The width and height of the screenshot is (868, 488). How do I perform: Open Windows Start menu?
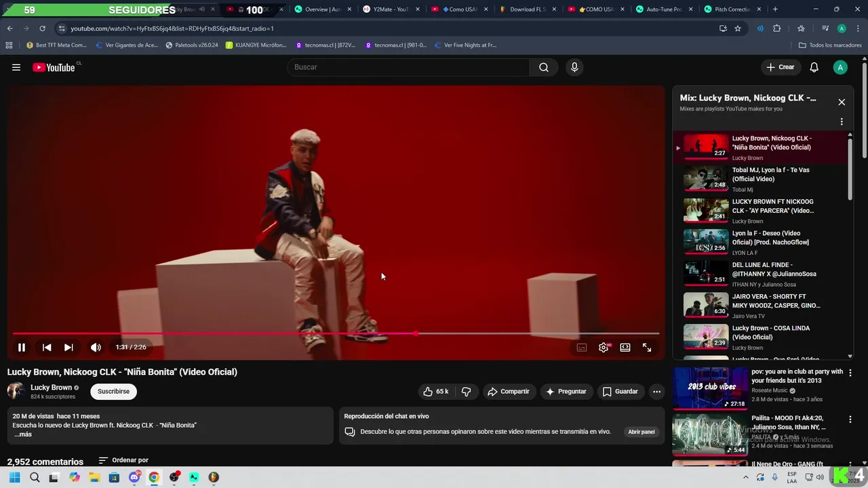[x=15, y=477]
